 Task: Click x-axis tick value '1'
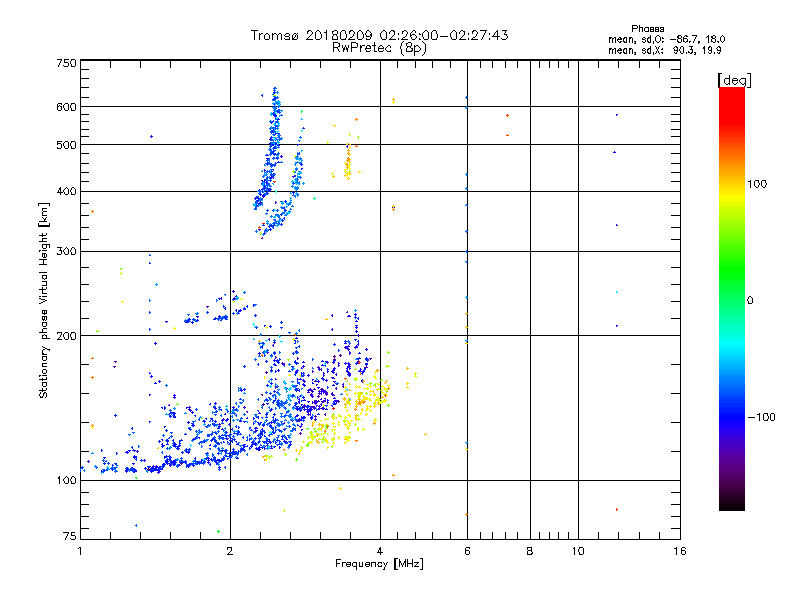(80, 551)
